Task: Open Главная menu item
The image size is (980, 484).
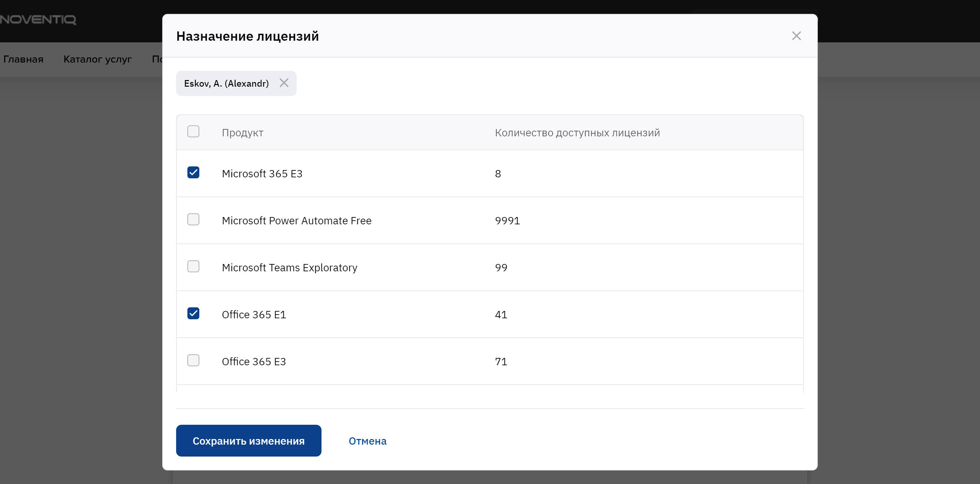Action: click(23, 59)
